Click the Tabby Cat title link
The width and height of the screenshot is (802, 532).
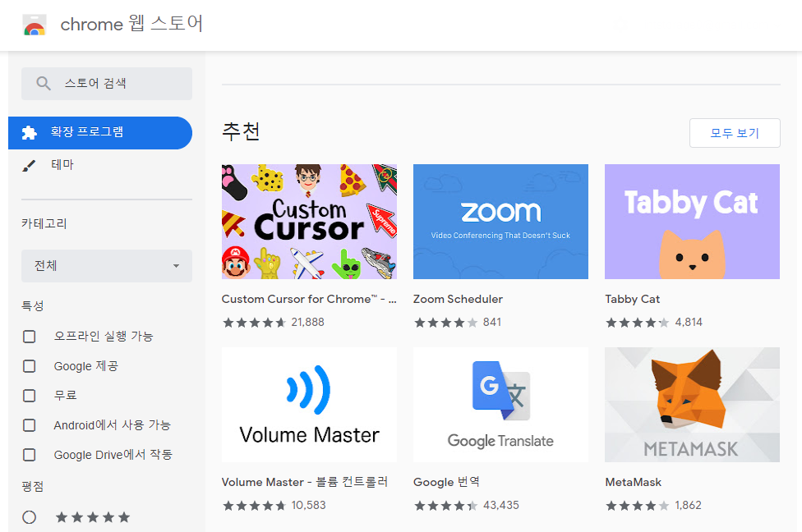click(x=632, y=299)
